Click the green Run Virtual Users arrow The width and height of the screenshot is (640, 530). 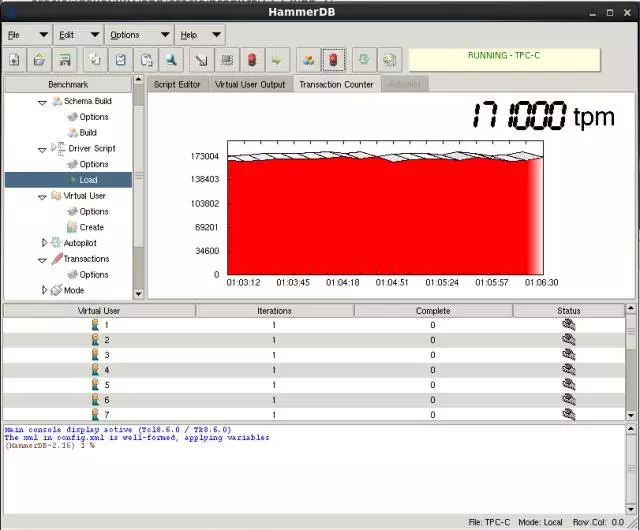point(277,60)
